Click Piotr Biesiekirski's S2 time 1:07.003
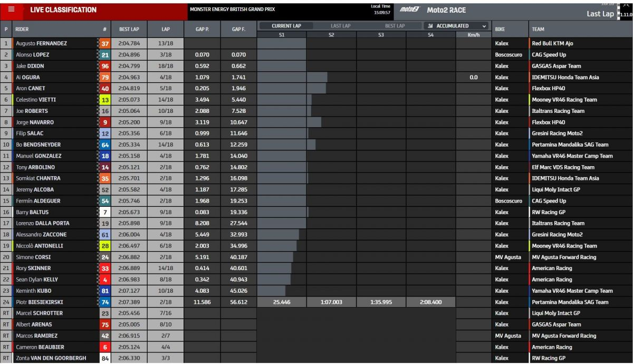This screenshot has width=633, height=364. coord(331,302)
